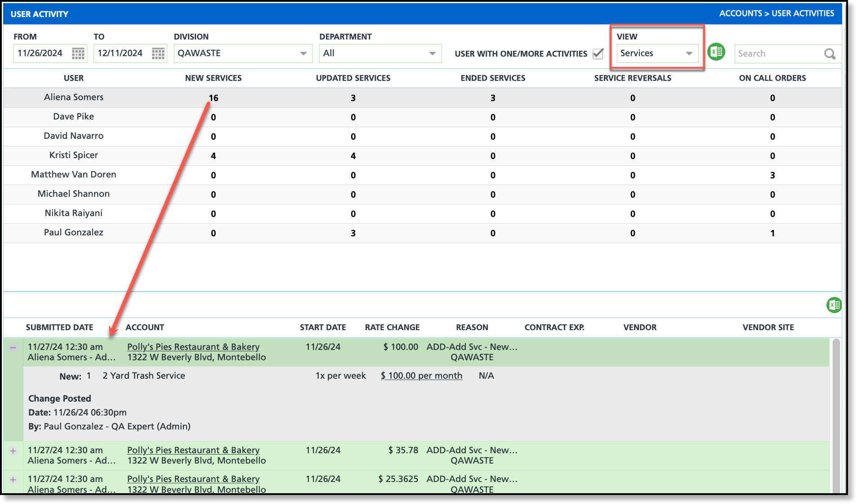Sort by the ENDED SERVICES column header

pos(493,78)
